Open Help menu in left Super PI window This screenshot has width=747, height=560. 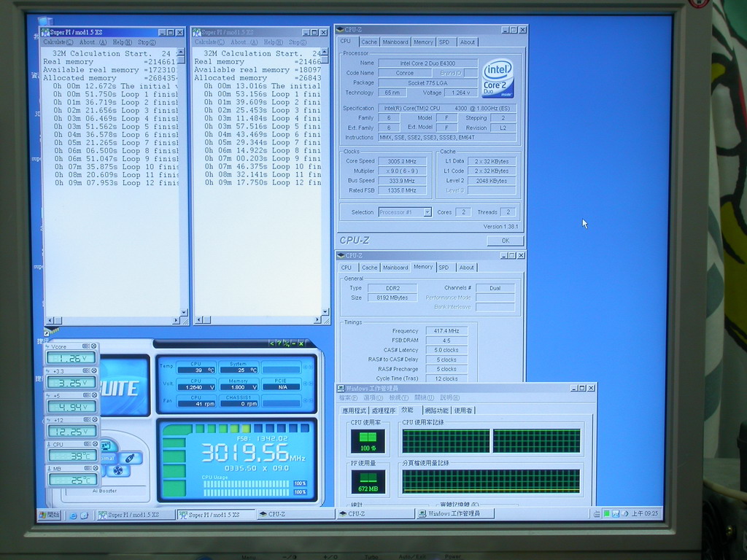(x=122, y=42)
